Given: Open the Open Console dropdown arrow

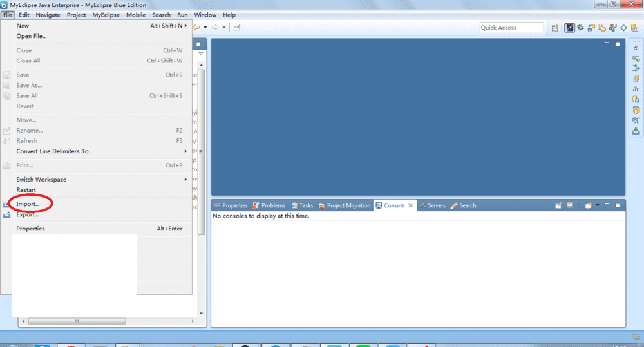Looking at the screenshot, I should pyautogui.click(x=598, y=205).
